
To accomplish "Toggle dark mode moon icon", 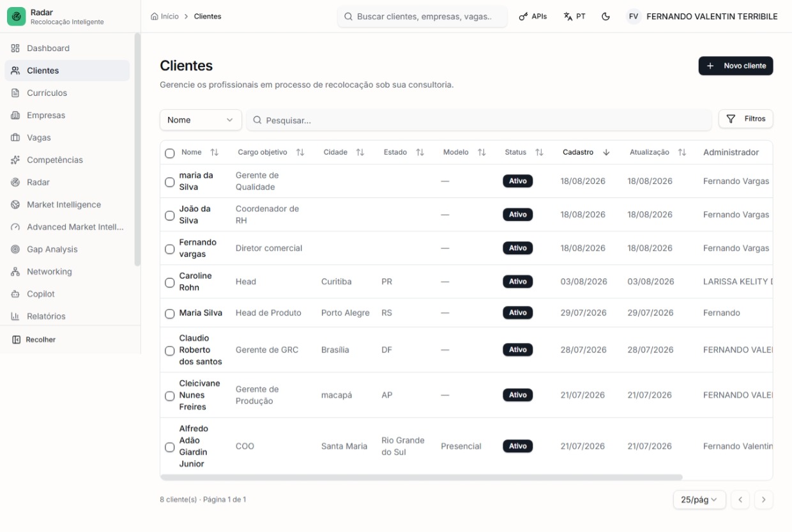I will [x=605, y=17].
